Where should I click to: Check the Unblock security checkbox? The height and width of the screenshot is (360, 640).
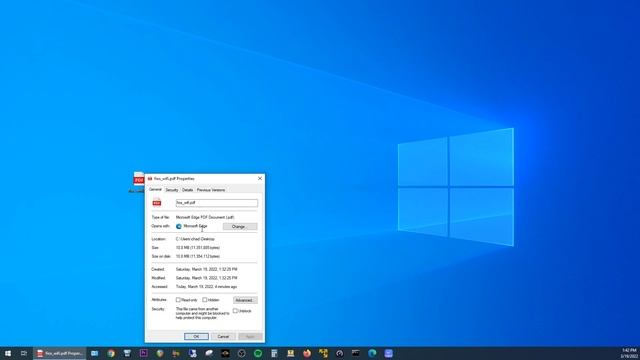[235, 311]
